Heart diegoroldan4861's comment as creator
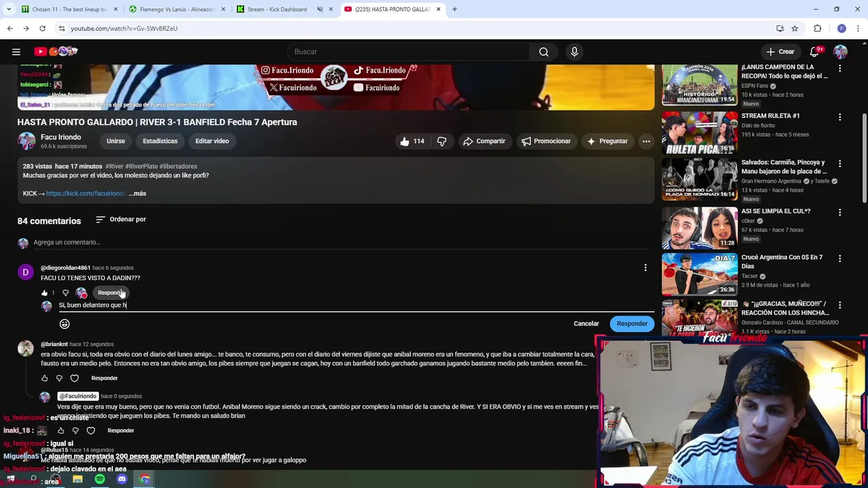Viewport: 868px width, 488px height. [81, 293]
